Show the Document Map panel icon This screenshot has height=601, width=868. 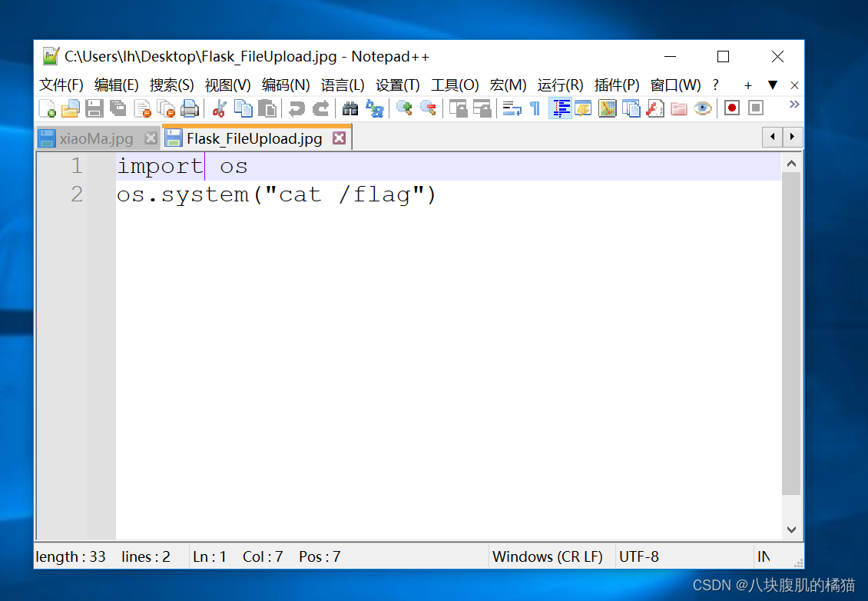[x=608, y=108]
